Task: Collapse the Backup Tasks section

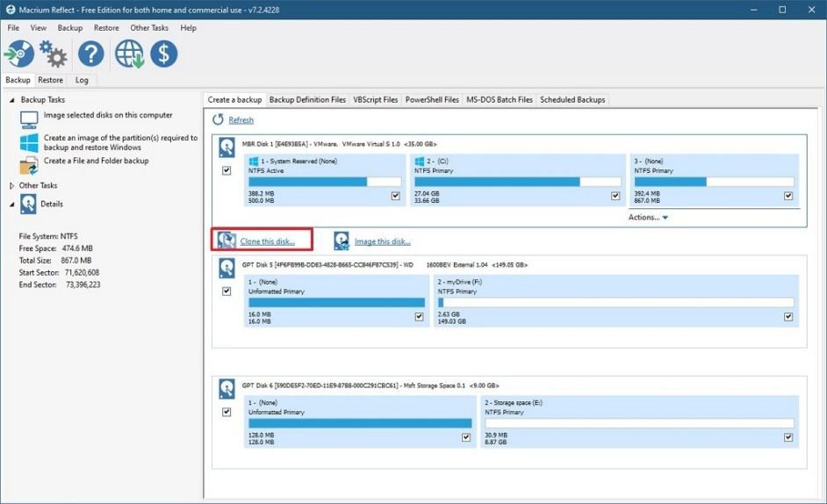Action: (x=11, y=100)
